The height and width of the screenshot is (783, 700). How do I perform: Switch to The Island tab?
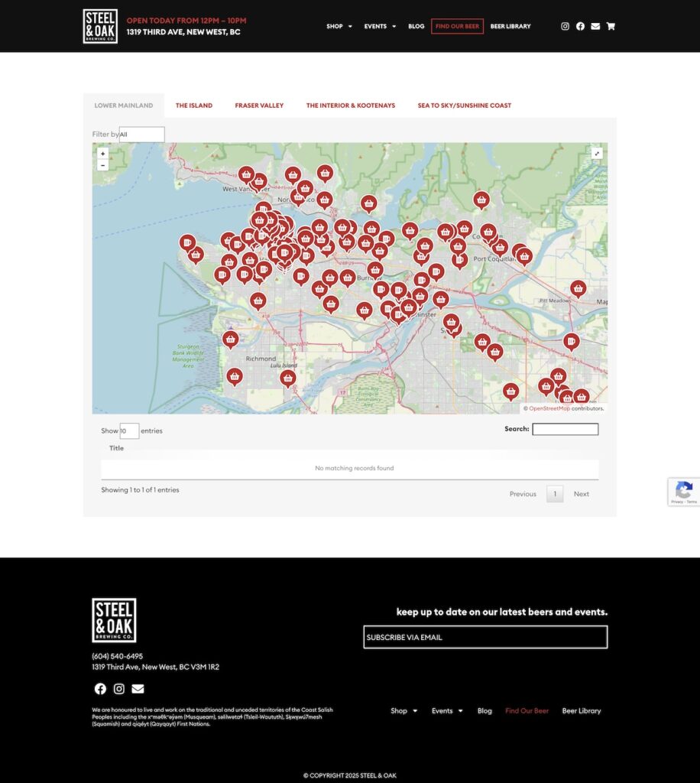194,106
